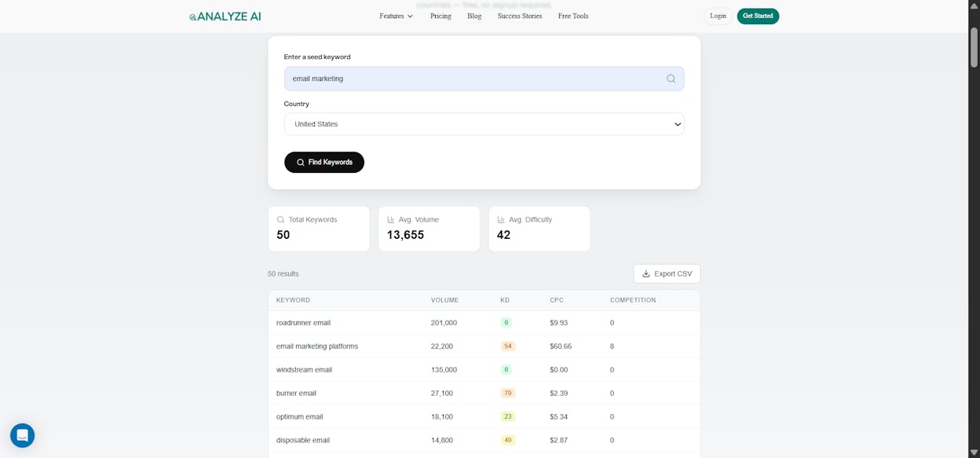
Task: Click the download icon in Export CSV
Action: (x=646, y=273)
